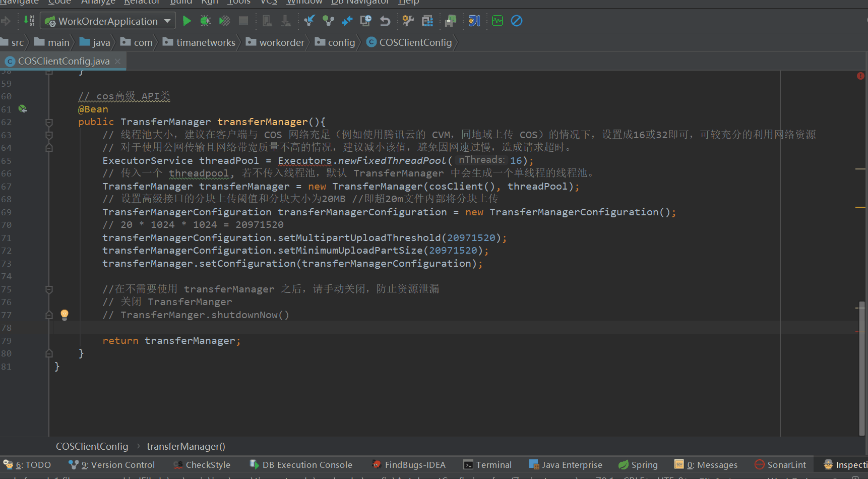Open the CheckStyle tool window
868x479 pixels.
coord(202,465)
